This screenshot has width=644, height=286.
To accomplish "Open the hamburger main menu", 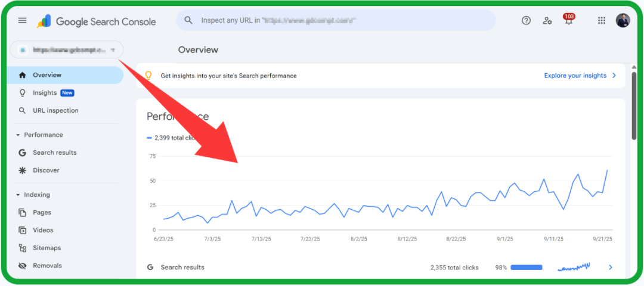I will tap(22, 20).
